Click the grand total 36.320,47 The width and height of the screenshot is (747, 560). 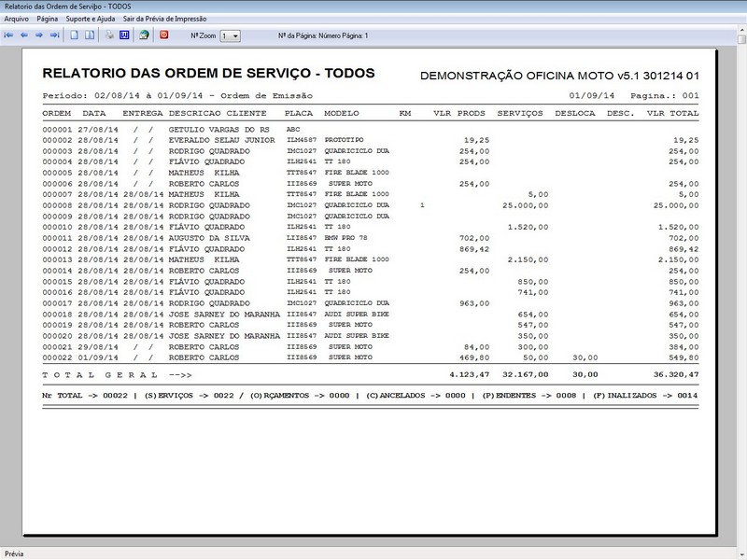(x=676, y=375)
